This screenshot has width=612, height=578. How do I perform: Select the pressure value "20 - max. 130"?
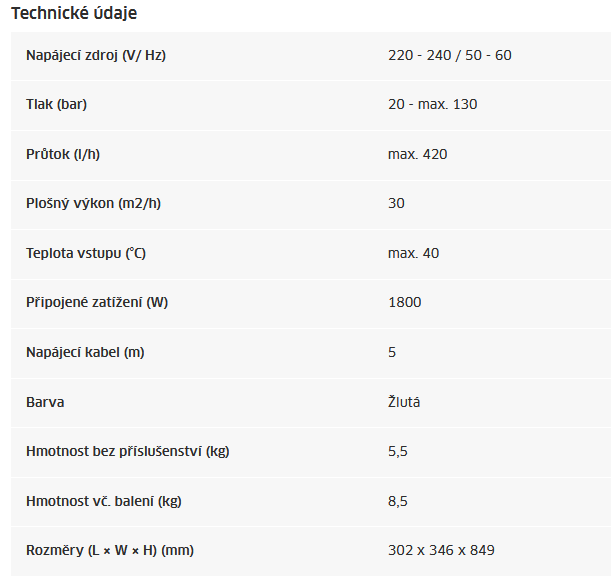pos(432,104)
